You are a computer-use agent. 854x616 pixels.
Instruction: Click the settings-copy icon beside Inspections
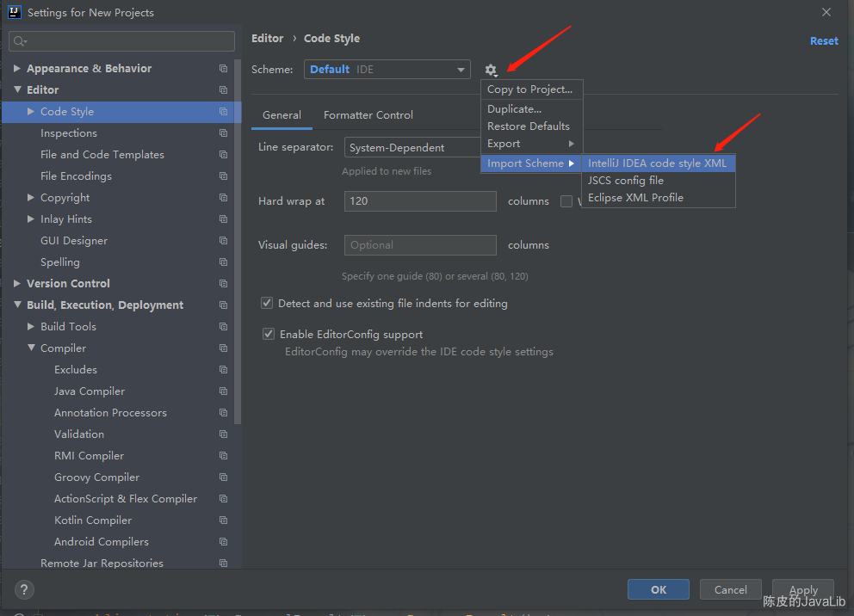click(x=223, y=132)
